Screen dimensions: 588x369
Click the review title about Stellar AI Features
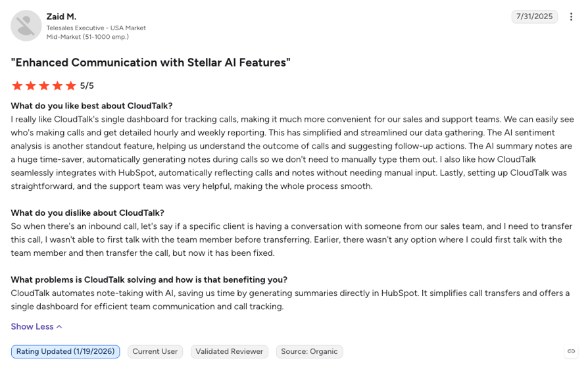151,62
